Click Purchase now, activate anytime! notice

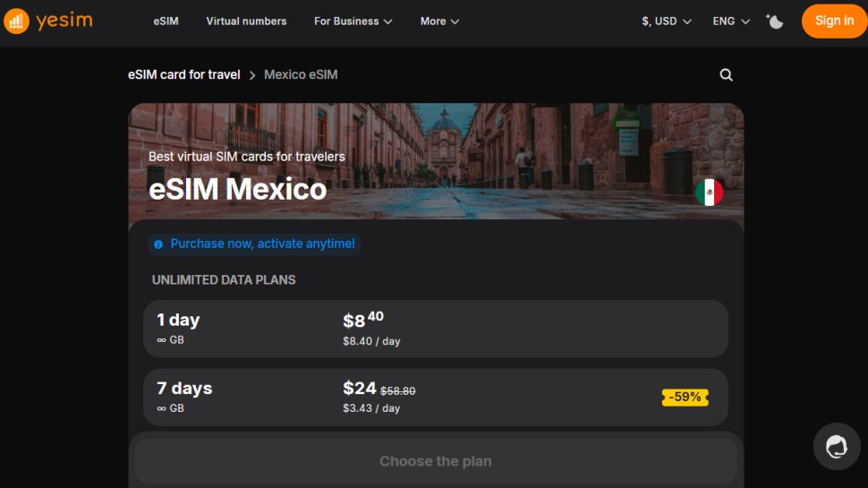coord(255,244)
